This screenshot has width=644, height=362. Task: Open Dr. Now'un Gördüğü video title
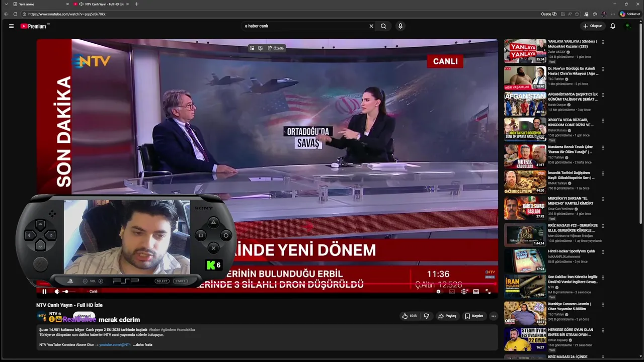click(x=573, y=71)
